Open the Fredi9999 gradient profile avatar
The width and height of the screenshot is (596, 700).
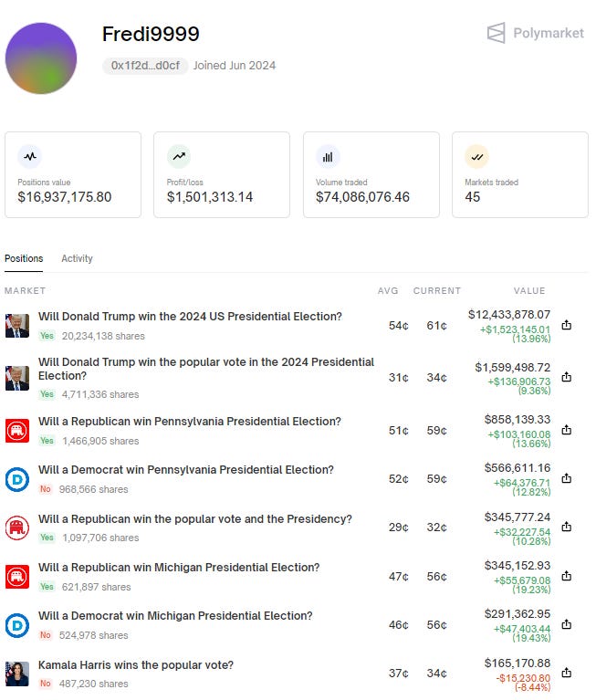point(41,58)
